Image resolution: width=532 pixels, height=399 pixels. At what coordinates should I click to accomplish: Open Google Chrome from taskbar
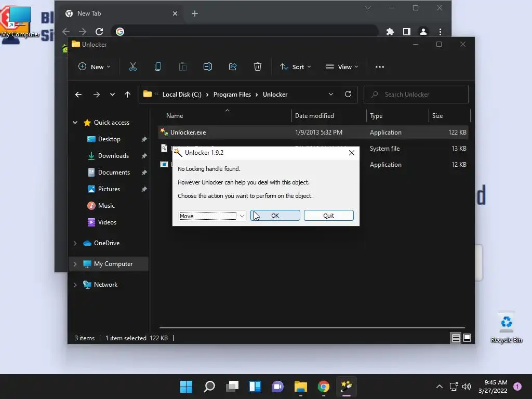(x=324, y=387)
